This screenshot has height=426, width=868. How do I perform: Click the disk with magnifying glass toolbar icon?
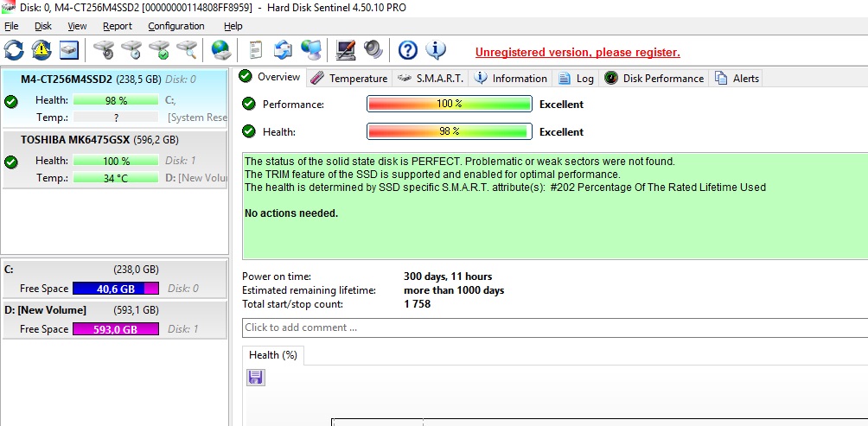click(187, 50)
